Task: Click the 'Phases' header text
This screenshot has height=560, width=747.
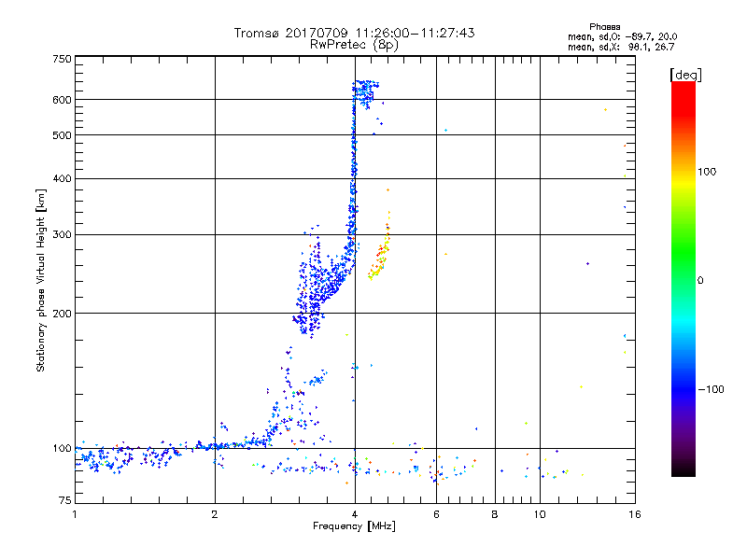Action: pos(604,27)
